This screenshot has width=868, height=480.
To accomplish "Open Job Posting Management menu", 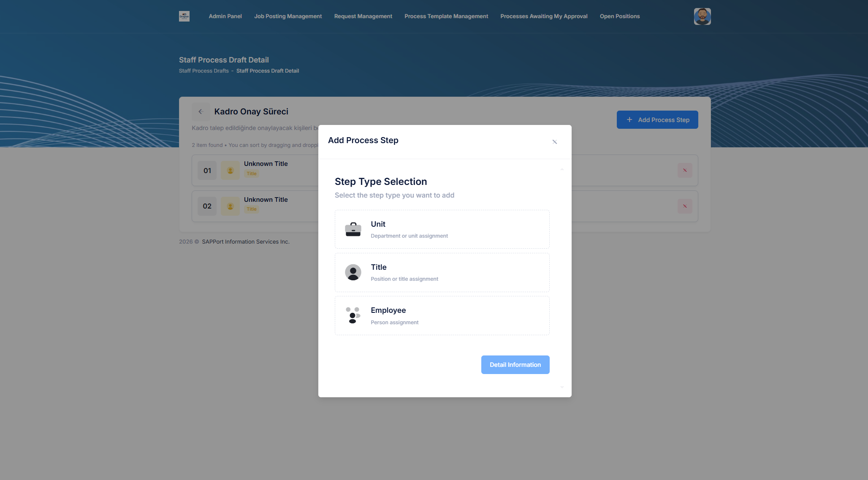I will (288, 16).
